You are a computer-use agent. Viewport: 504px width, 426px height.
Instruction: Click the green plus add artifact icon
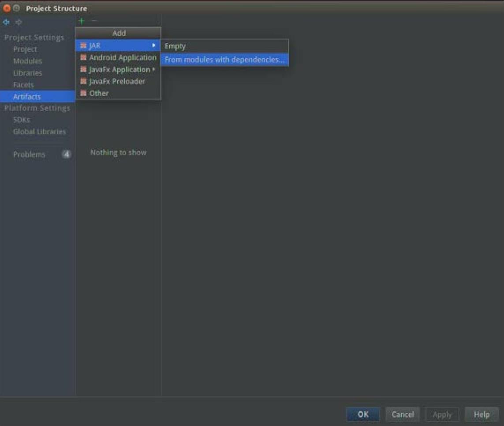pyautogui.click(x=82, y=21)
